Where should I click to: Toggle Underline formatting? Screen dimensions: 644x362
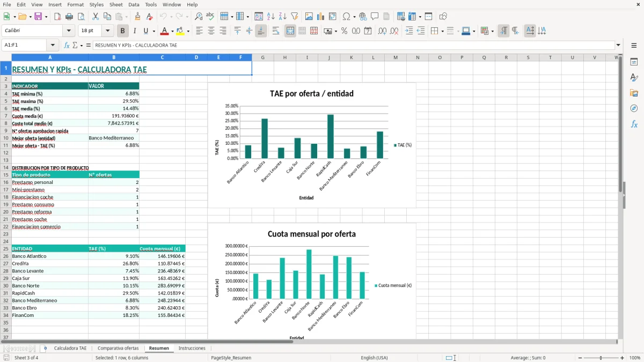pos(145,31)
